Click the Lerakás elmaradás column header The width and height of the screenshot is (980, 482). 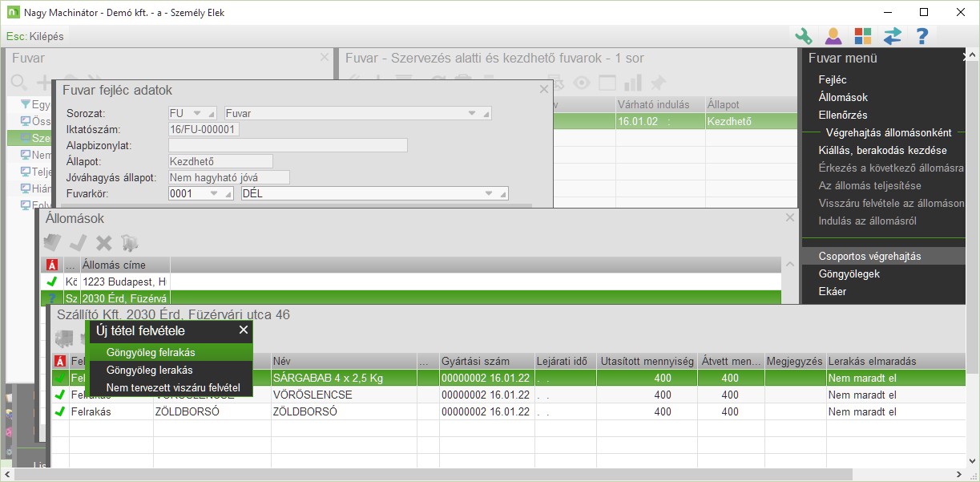point(895,361)
